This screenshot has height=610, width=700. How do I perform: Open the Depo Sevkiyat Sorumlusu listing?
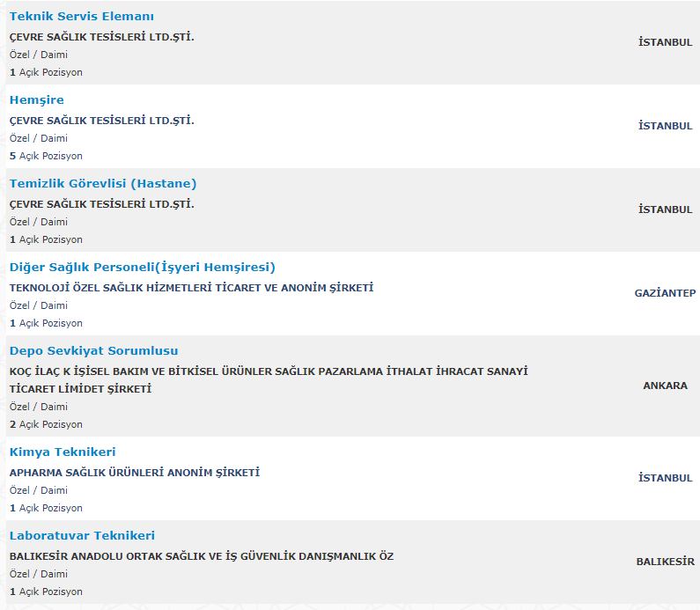[93, 350]
